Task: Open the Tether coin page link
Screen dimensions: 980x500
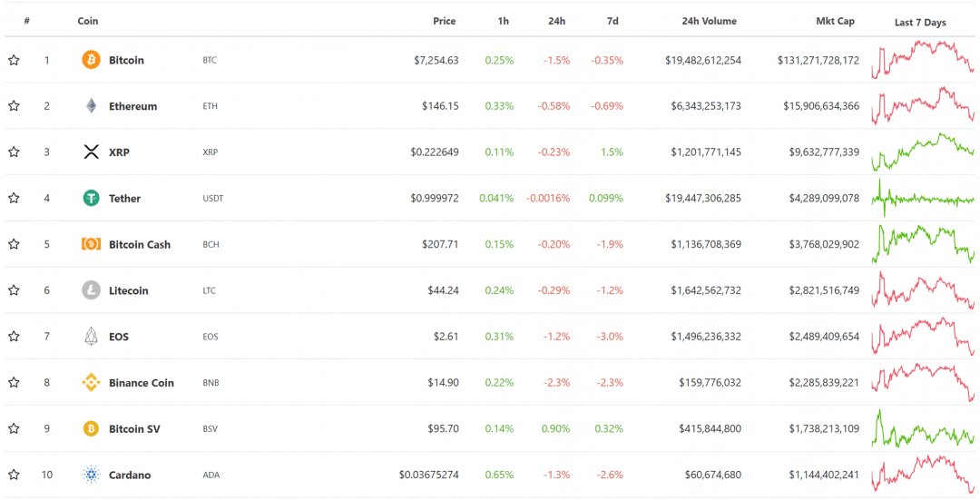Action: click(x=125, y=198)
